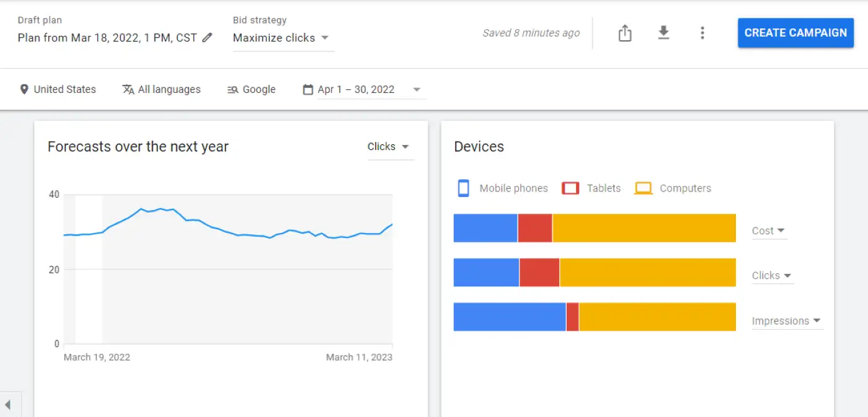Click the highlighted white date band in chart
This screenshot has height=417, width=868.
[89, 269]
